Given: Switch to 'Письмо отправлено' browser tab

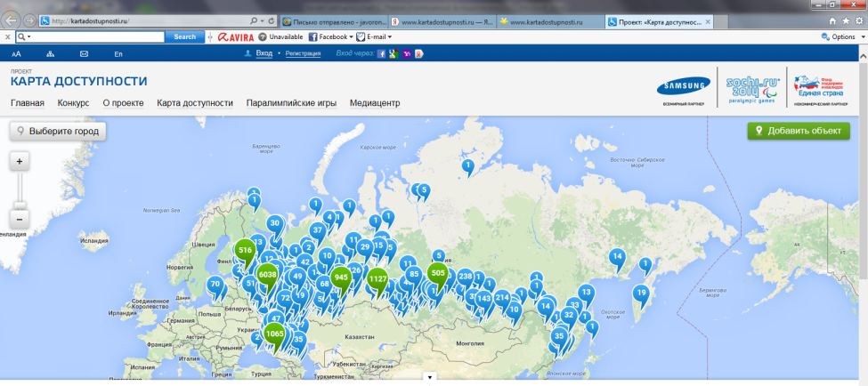Looking at the screenshot, I should point(329,20).
